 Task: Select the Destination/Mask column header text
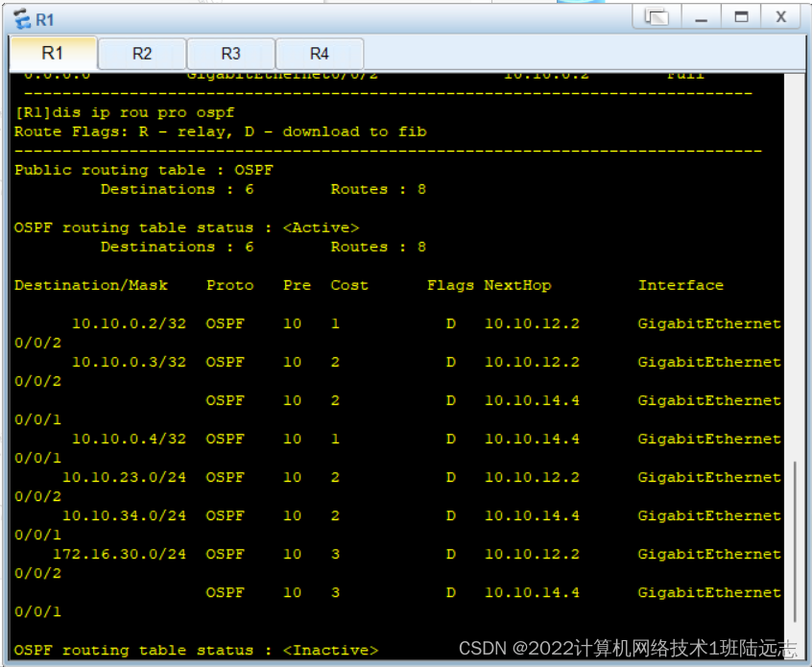84,285
